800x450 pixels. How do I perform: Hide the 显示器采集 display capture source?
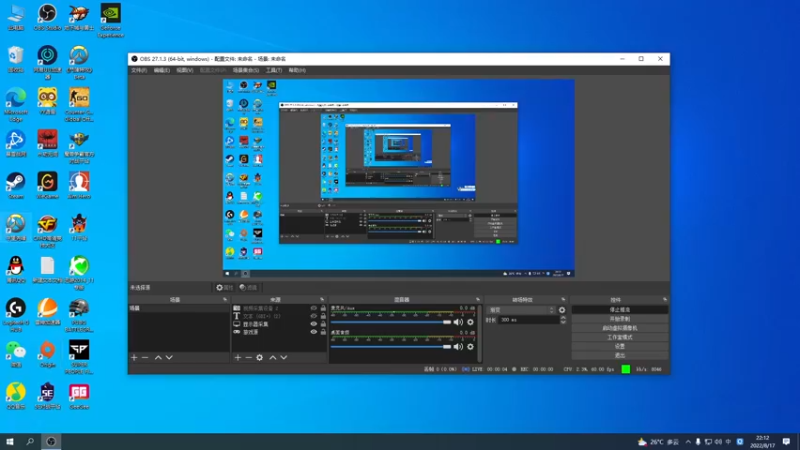314,324
